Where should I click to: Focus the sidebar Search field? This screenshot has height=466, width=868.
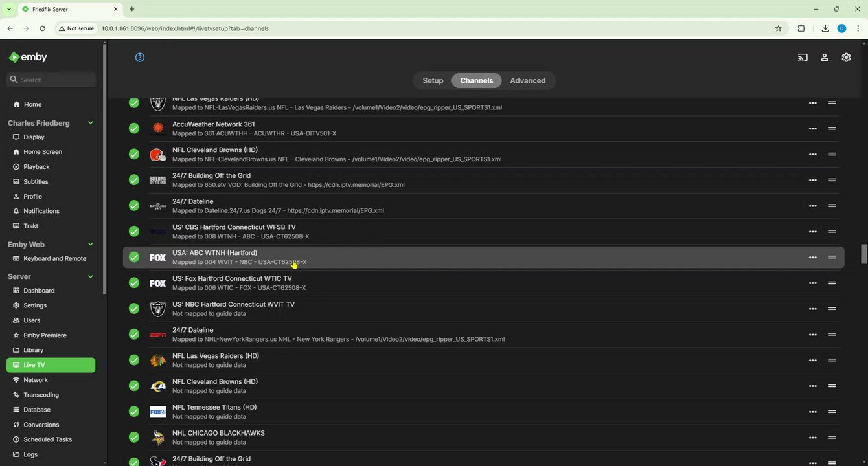click(x=51, y=80)
